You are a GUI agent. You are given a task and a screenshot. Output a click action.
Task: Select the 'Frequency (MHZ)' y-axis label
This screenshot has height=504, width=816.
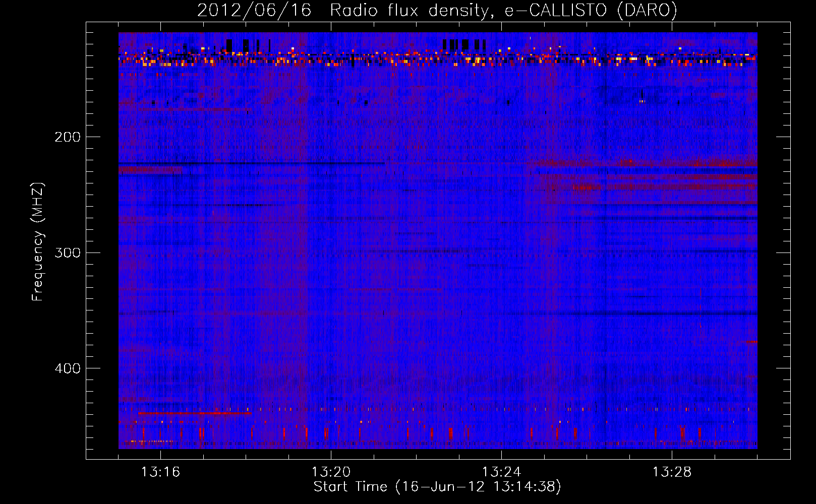coord(37,242)
